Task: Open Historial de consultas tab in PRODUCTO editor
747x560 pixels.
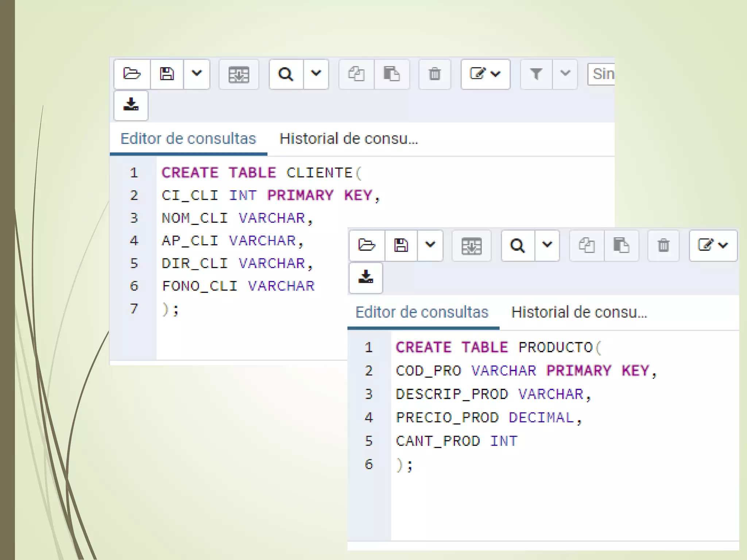Action: pos(579,312)
